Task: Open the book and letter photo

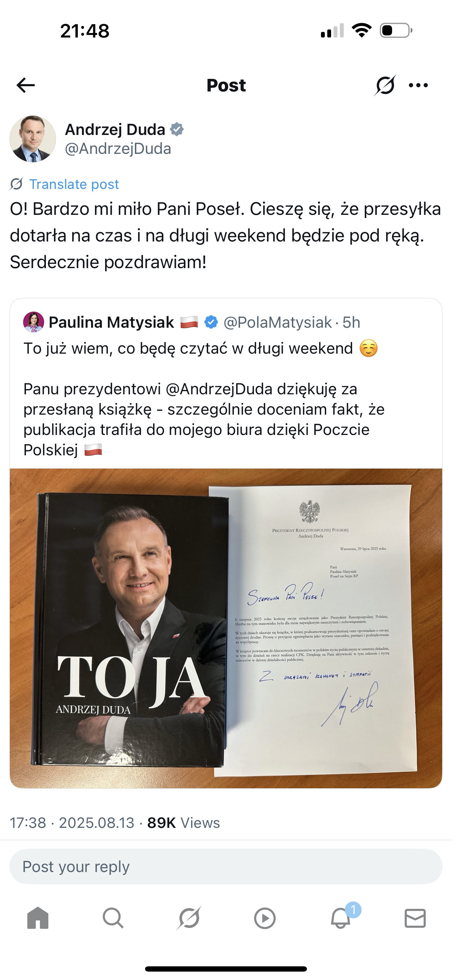Action: (226, 628)
